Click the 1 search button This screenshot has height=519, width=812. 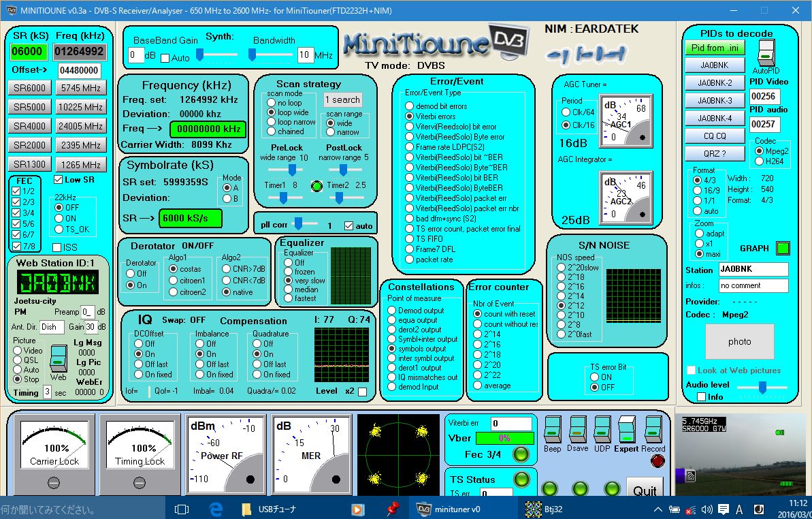click(343, 100)
